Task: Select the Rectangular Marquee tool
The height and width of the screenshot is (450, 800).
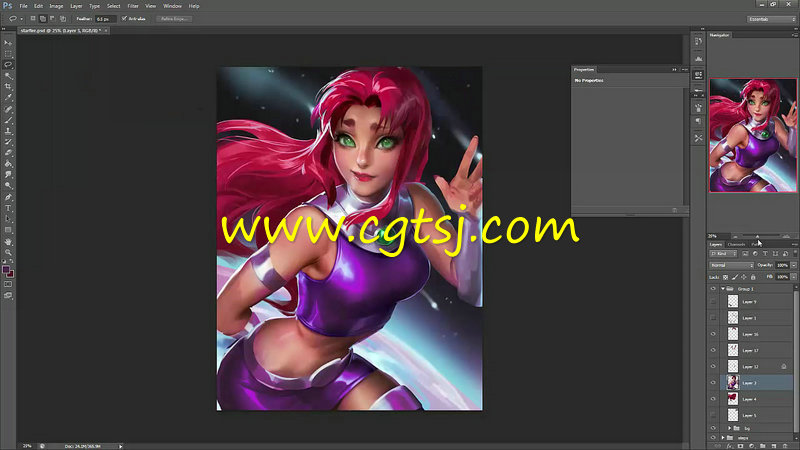Action: pyautogui.click(x=8, y=54)
